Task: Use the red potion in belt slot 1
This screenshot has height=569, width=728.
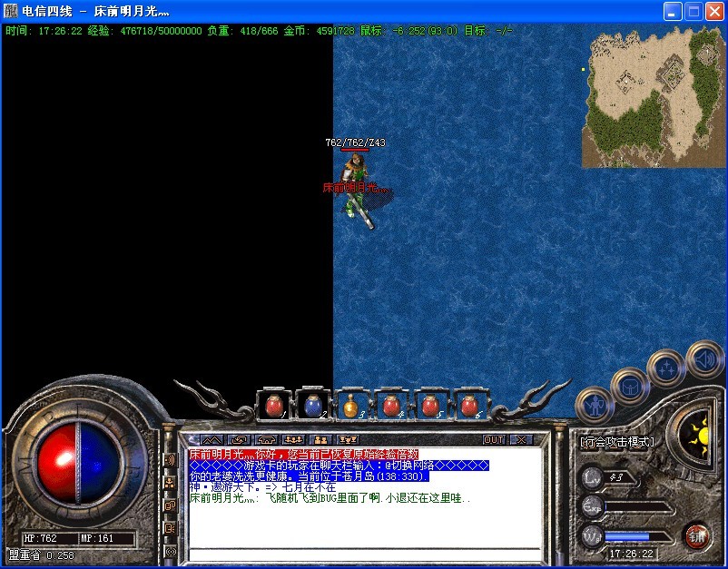Action: [x=274, y=407]
